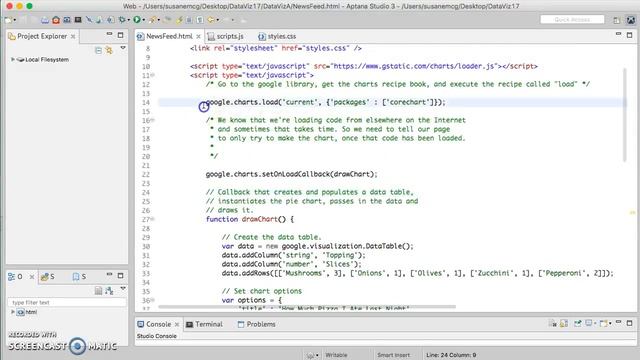Maximize the editor area
Viewport: 640px width, 360px height.
[629, 35]
